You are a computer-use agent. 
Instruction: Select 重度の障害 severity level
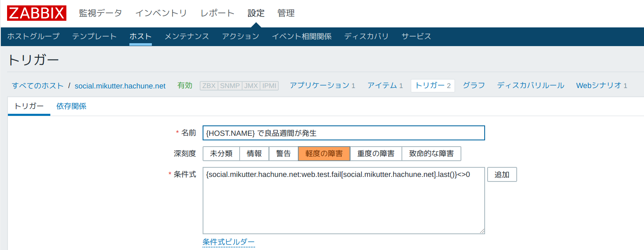coord(376,153)
